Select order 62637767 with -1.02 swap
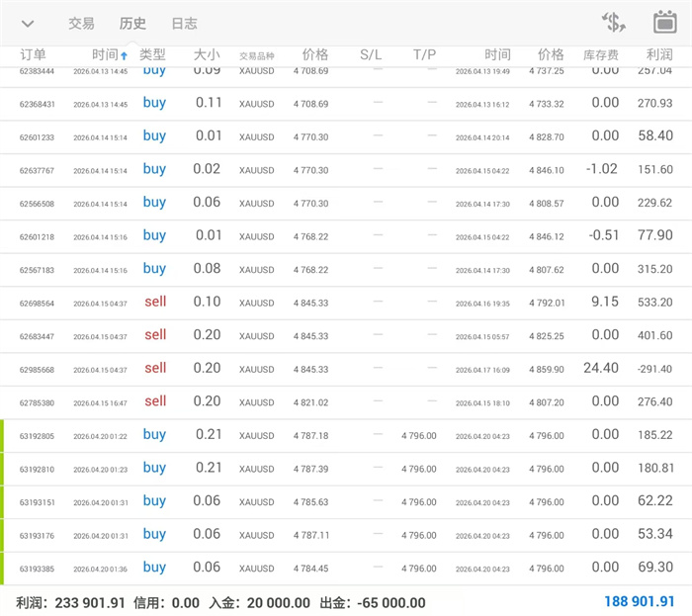The width and height of the screenshot is (692, 616). coord(346,170)
